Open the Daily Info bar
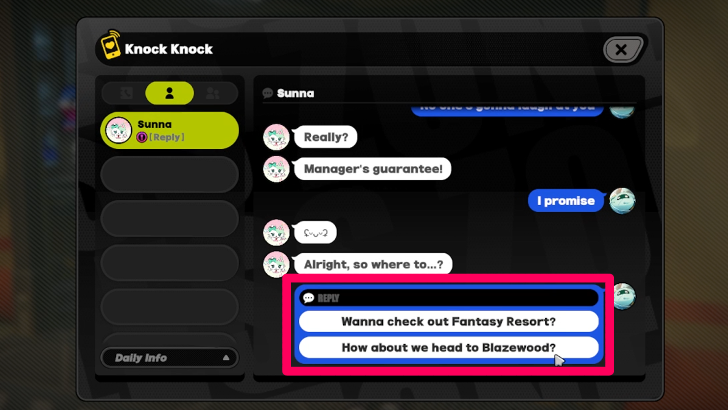Viewport: 728px width, 410px height. point(169,358)
